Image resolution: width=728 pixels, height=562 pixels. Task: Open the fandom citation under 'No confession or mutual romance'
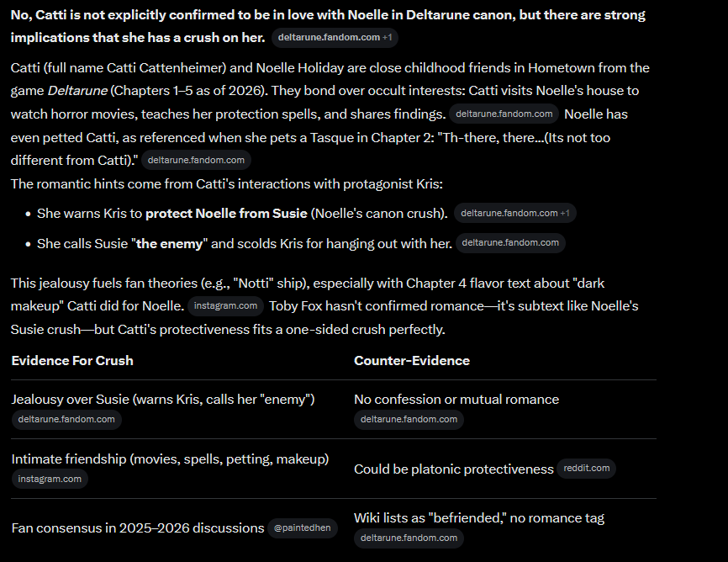point(409,419)
